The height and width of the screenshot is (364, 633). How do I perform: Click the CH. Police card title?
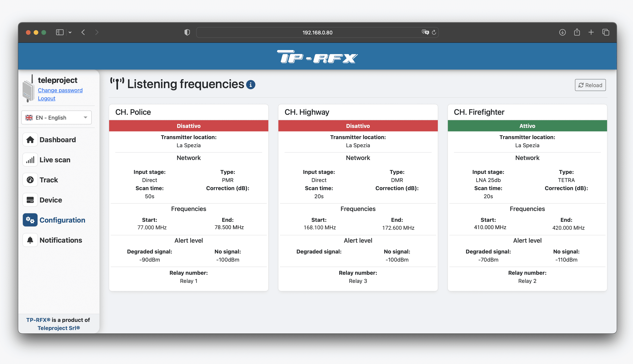133,112
